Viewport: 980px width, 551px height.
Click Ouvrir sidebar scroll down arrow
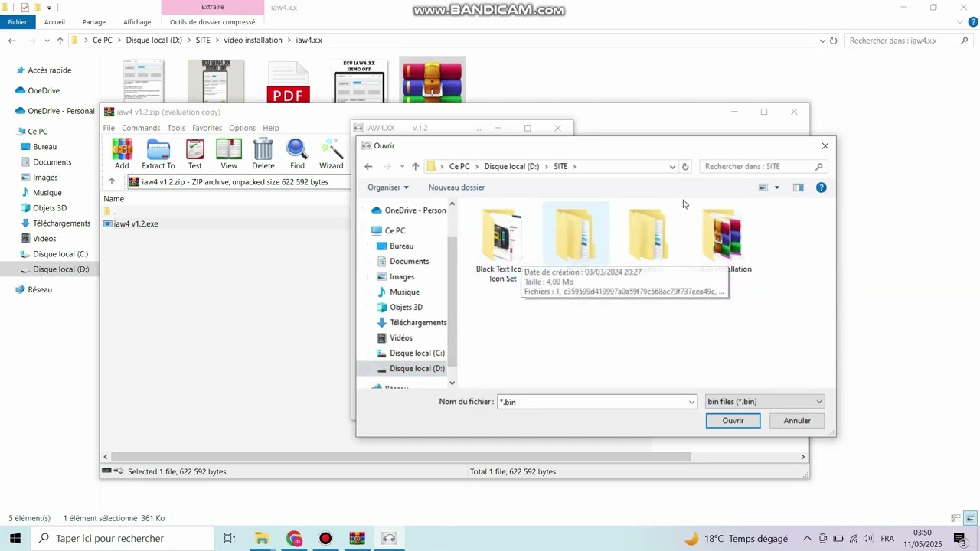click(452, 383)
